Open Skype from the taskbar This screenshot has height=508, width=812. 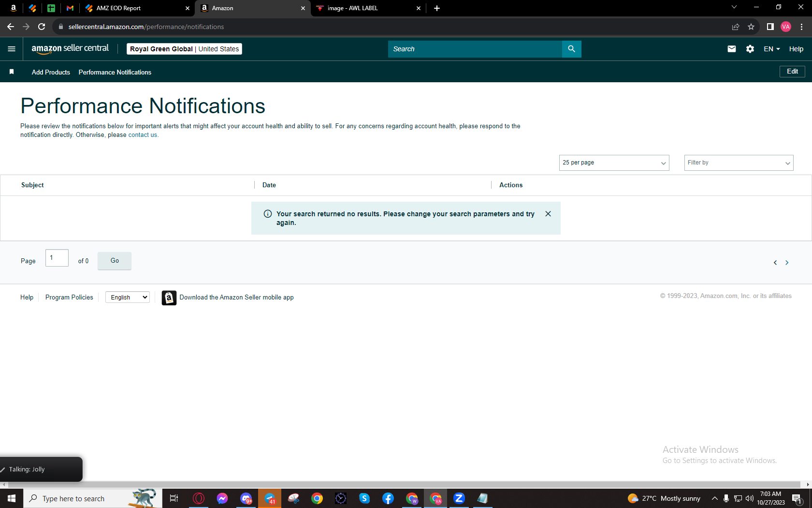pos(364,498)
